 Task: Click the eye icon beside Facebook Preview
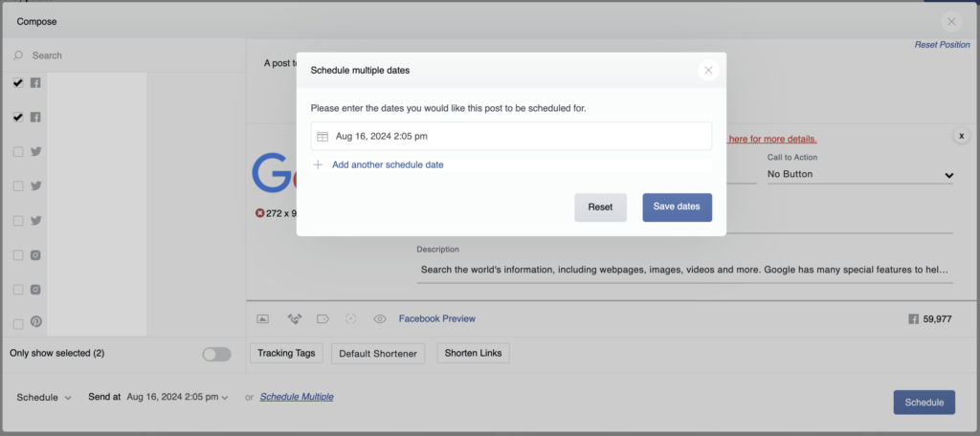pyautogui.click(x=379, y=318)
